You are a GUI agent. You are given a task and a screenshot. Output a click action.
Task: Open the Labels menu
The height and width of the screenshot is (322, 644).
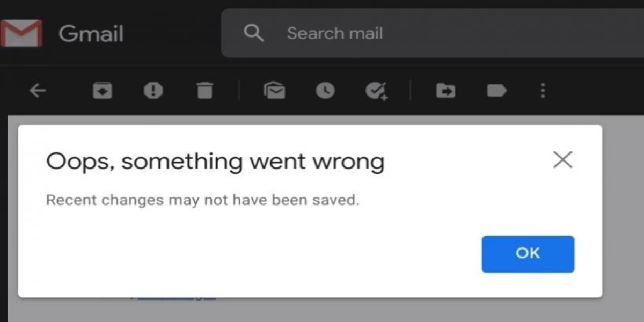click(x=496, y=91)
